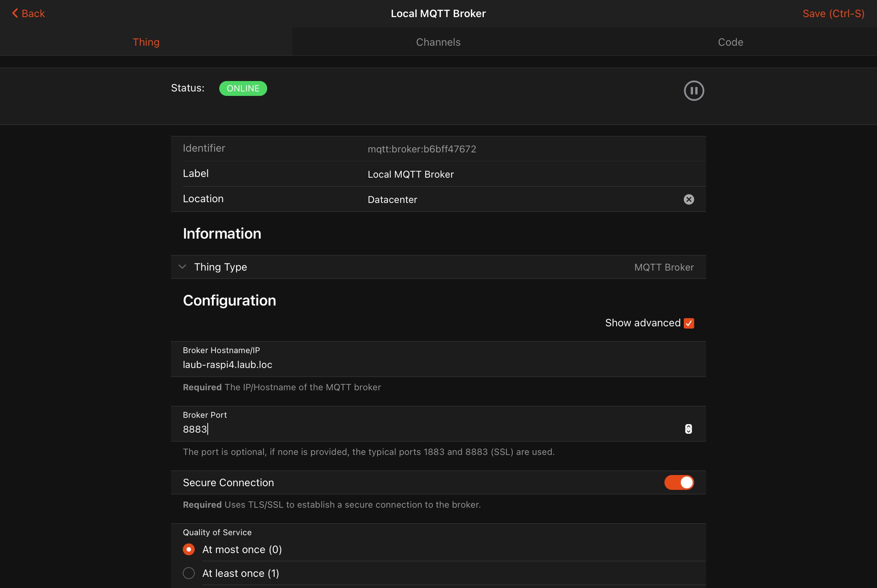The height and width of the screenshot is (588, 877).
Task: Uncheck the Show advanced checkbox
Action: point(689,323)
